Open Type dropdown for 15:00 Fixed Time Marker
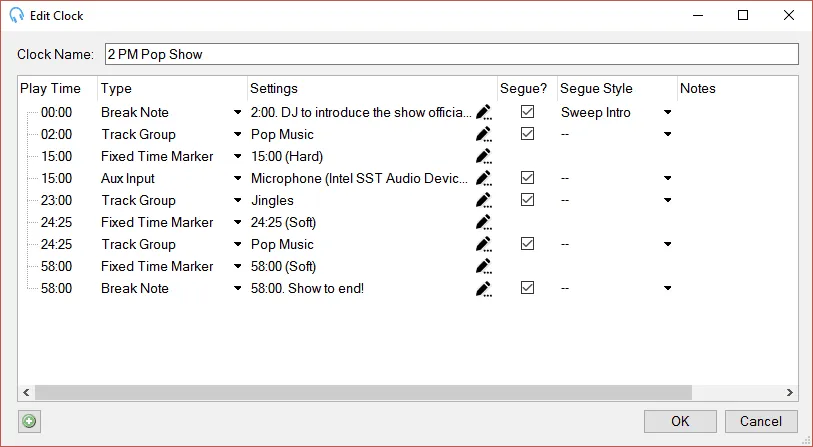Viewport: 813px width, 447px height. coord(237,157)
